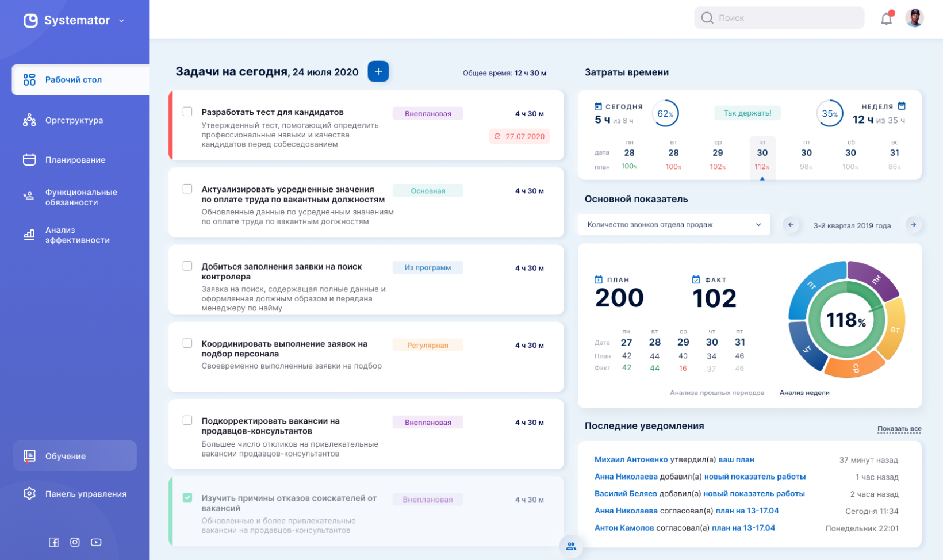Viewport: 943px width, 560px height.
Task: Open Анализа прошлых периодов link
Action: [x=717, y=393]
